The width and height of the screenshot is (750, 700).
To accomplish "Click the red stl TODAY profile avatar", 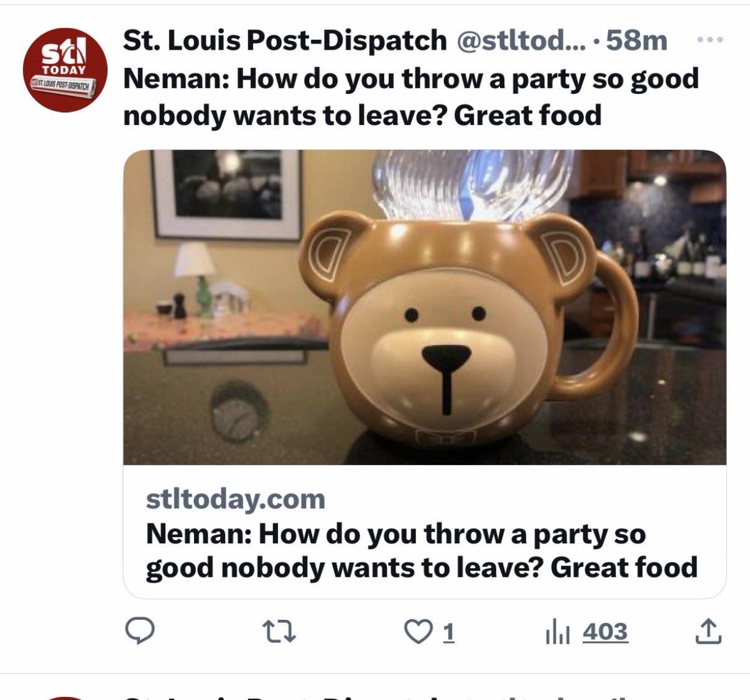I will tap(65, 70).
